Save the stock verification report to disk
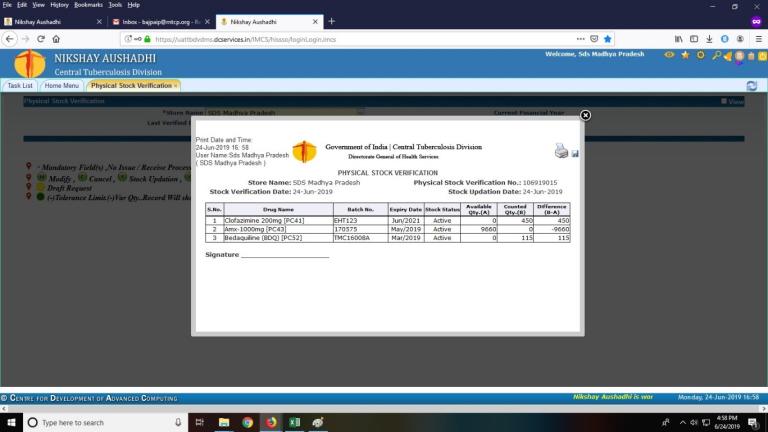Screen dimensions: 768x432 [575, 154]
